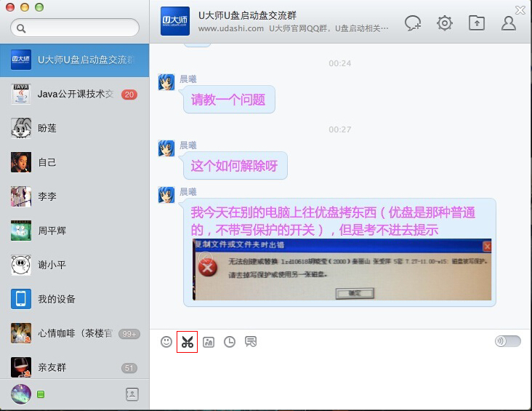Open group members person icon
This screenshot has height=411, width=532.
tap(509, 23)
